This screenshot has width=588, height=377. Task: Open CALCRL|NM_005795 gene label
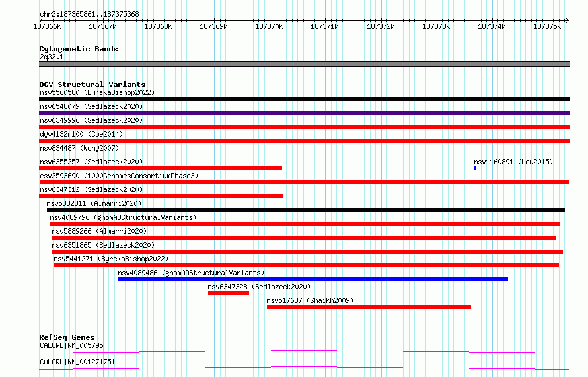click(x=71, y=345)
